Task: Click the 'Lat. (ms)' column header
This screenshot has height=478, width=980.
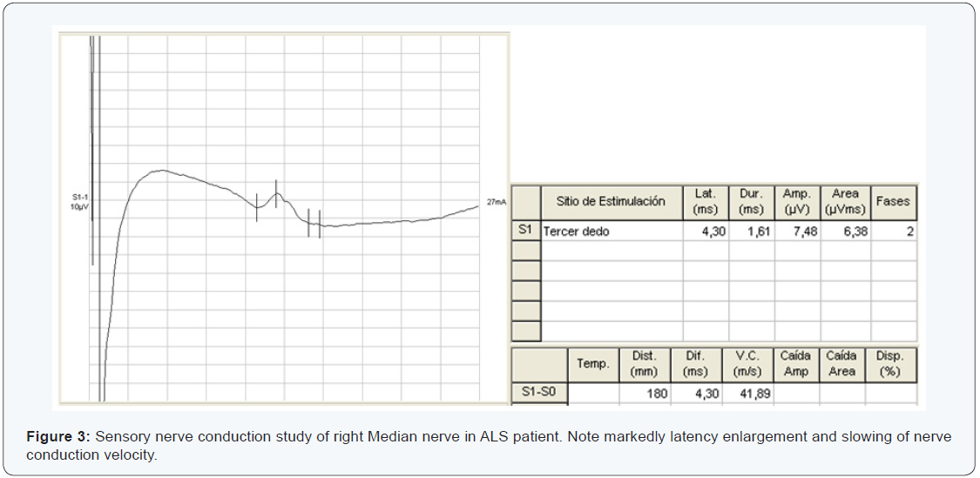Action: 705,201
